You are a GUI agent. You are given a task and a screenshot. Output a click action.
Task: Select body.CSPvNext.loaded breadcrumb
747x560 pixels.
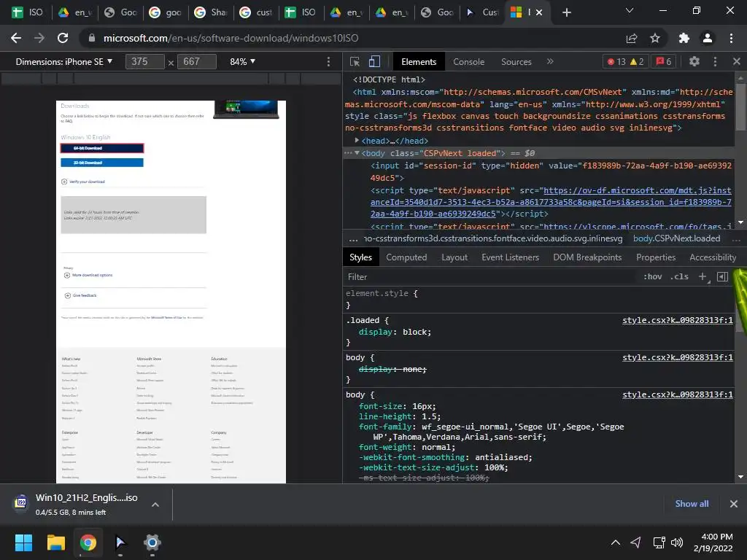pos(676,238)
